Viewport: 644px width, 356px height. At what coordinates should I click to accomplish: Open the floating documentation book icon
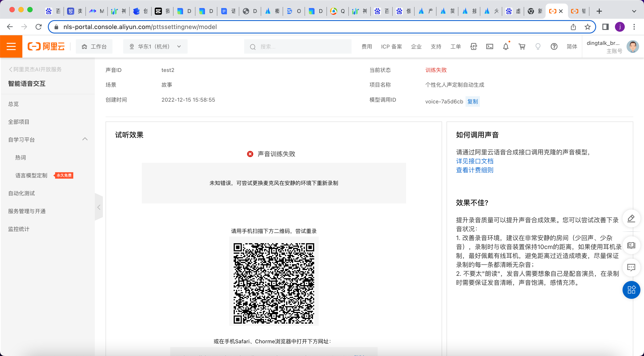(x=631, y=245)
